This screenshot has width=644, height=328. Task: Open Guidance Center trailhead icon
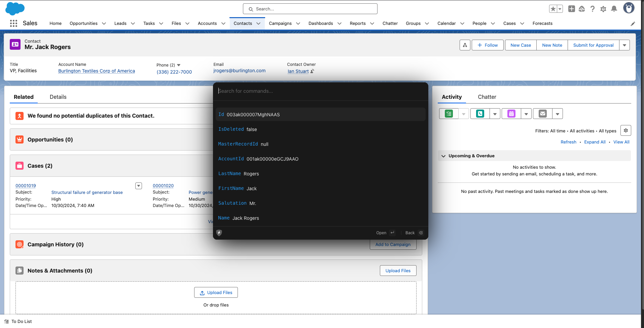point(582,9)
